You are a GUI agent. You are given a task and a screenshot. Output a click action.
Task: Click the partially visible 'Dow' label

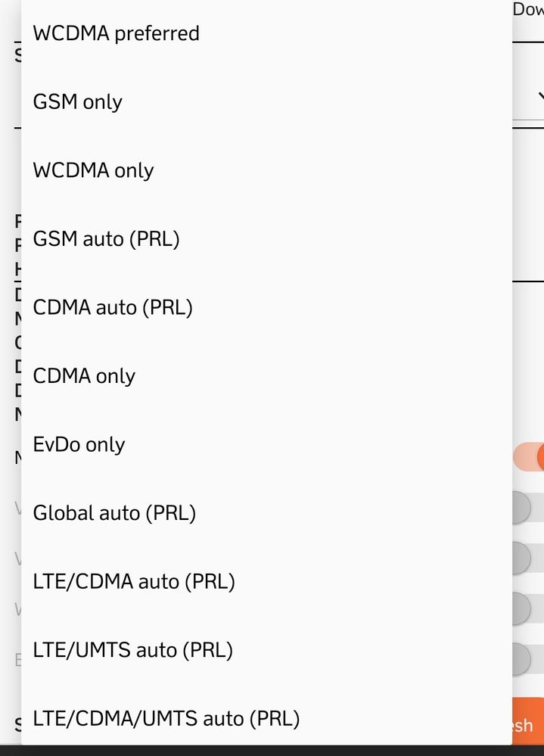[528, 10]
